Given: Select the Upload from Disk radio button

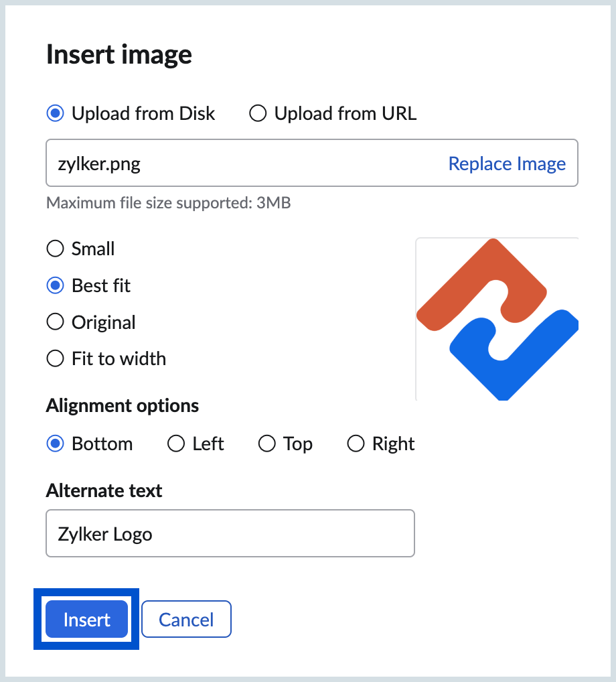Looking at the screenshot, I should click(55, 113).
